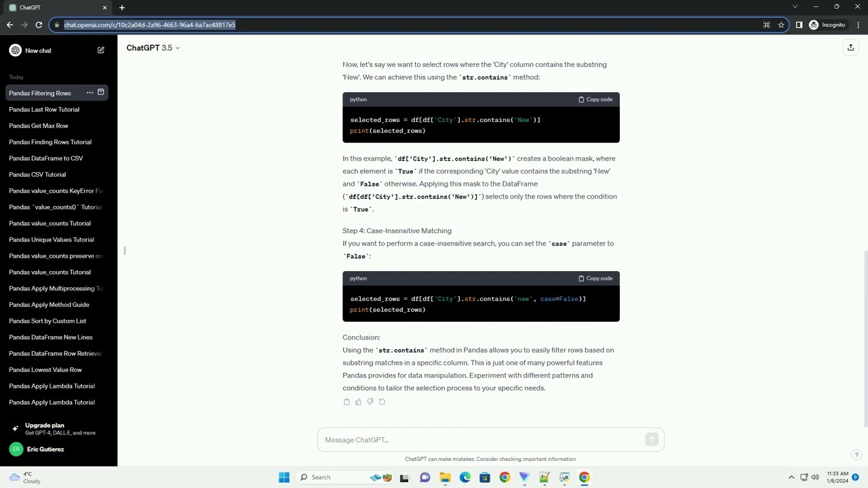Give the response a thumbs down
868x488 pixels.
pyautogui.click(x=370, y=402)
